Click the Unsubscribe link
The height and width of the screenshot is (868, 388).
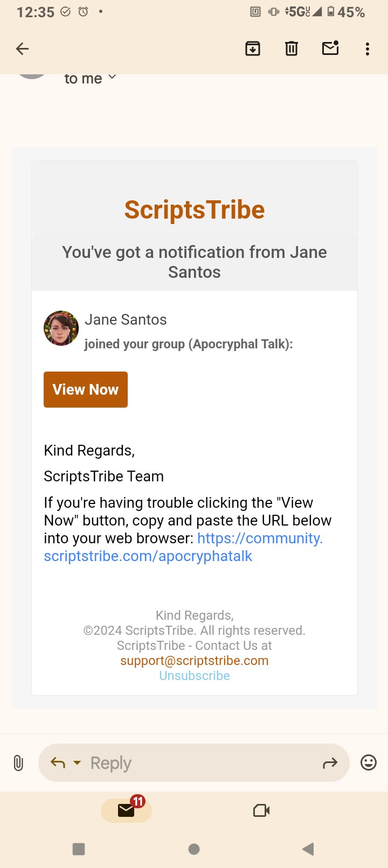tap(194, 676)
